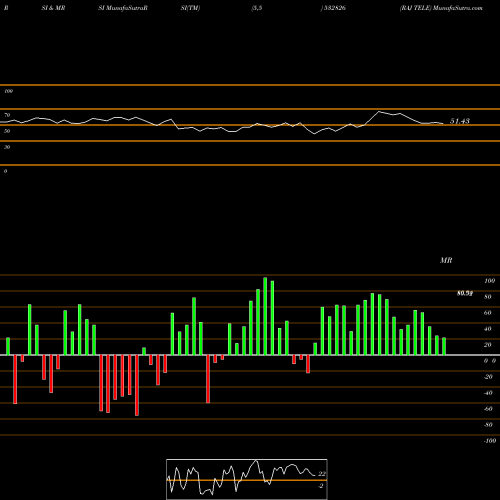The height and width of the screenshot is (500, 500).
Task: Click the -2 value in mini chart
Action: click(x=321, y=486)
